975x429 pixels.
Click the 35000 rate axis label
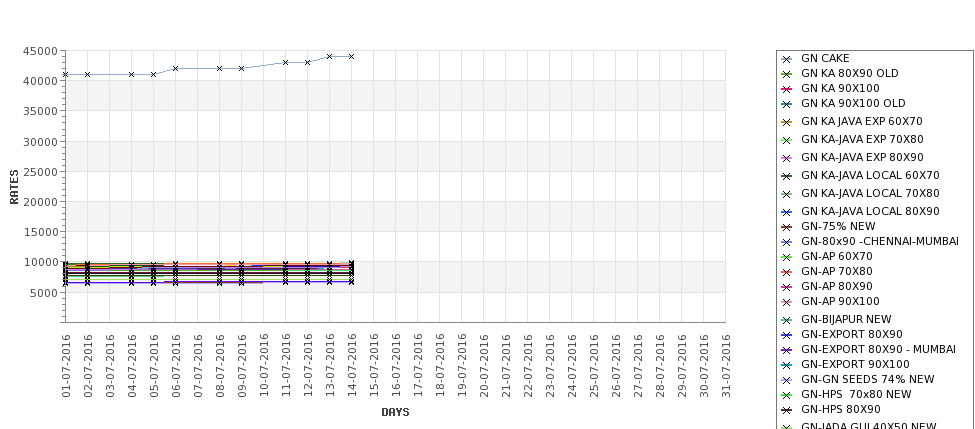40,111
